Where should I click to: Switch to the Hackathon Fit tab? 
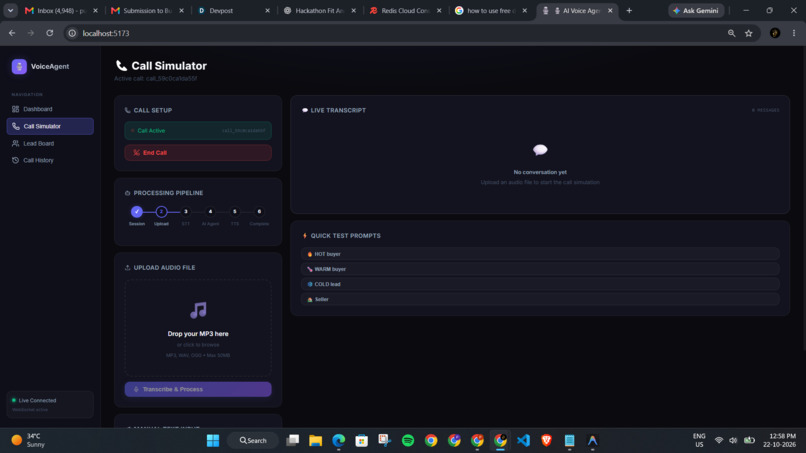click(x=319, y=10)
